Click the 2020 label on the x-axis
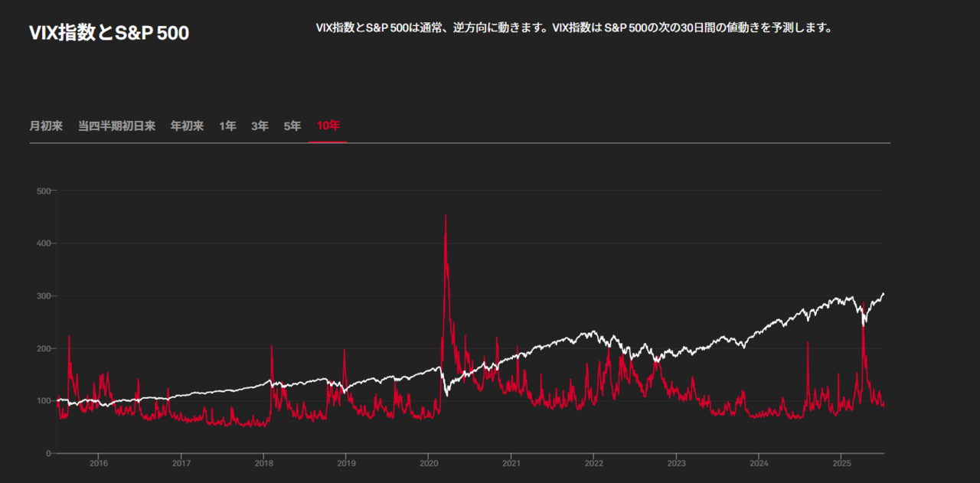Screen dimensions: 980x483 coord(429,463)
